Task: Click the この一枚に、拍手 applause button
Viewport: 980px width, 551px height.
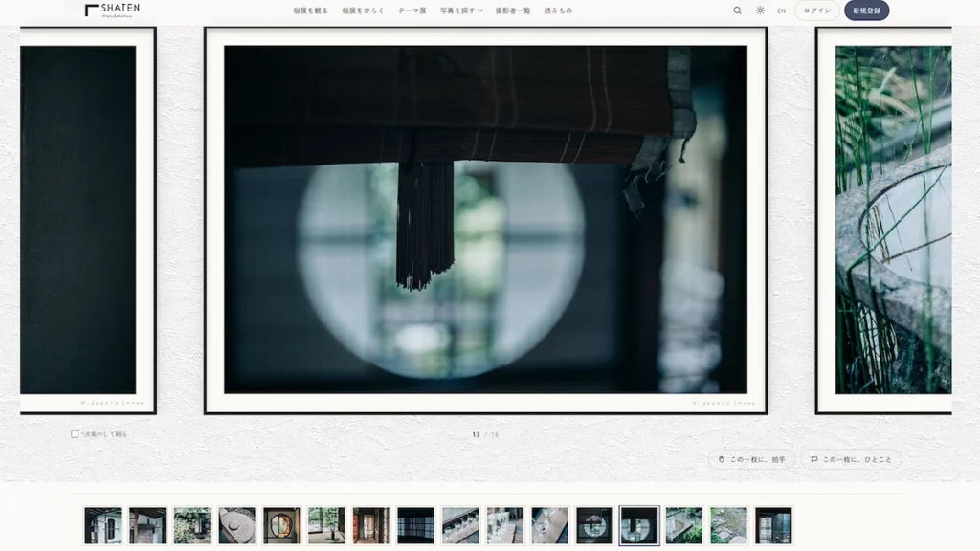Action: click(x=751, y=459)
